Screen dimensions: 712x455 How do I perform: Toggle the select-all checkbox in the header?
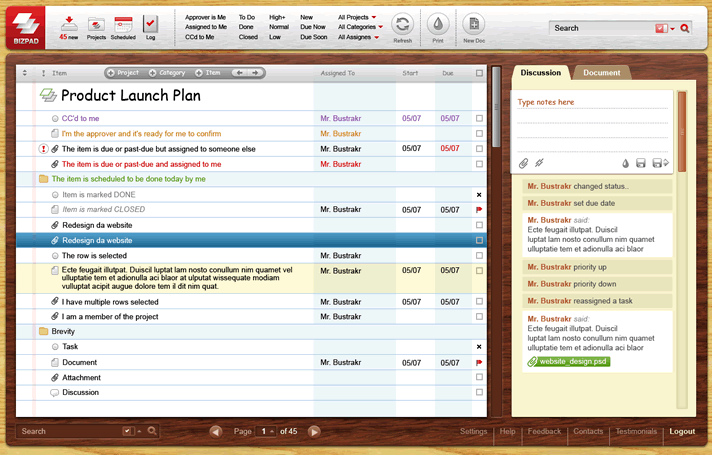(480, 73)
